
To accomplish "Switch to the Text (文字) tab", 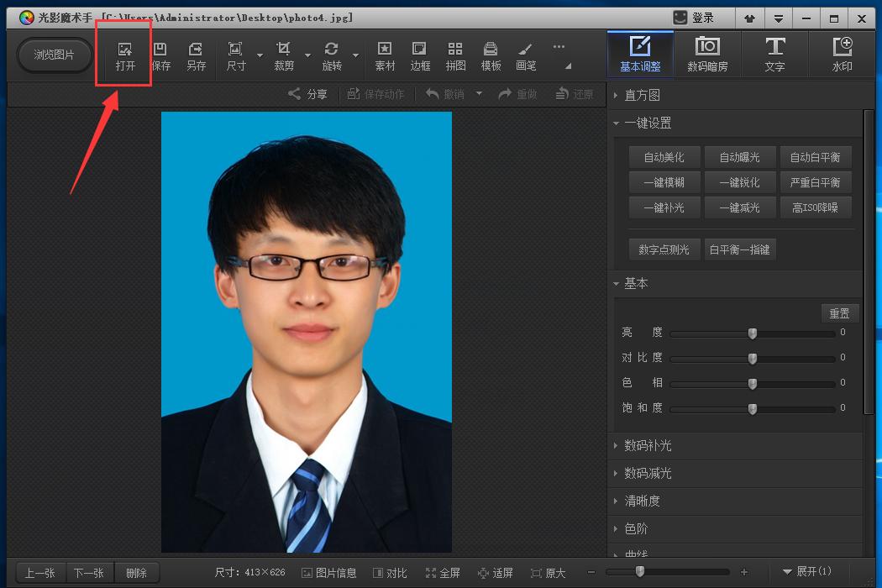I will (x=774, y=54).
